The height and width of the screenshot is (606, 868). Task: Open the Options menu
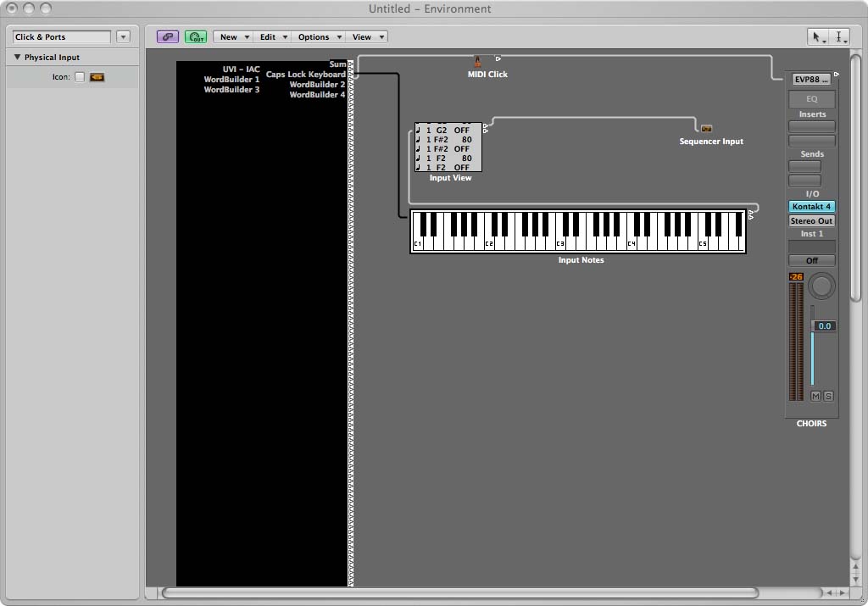pos(319,37)
